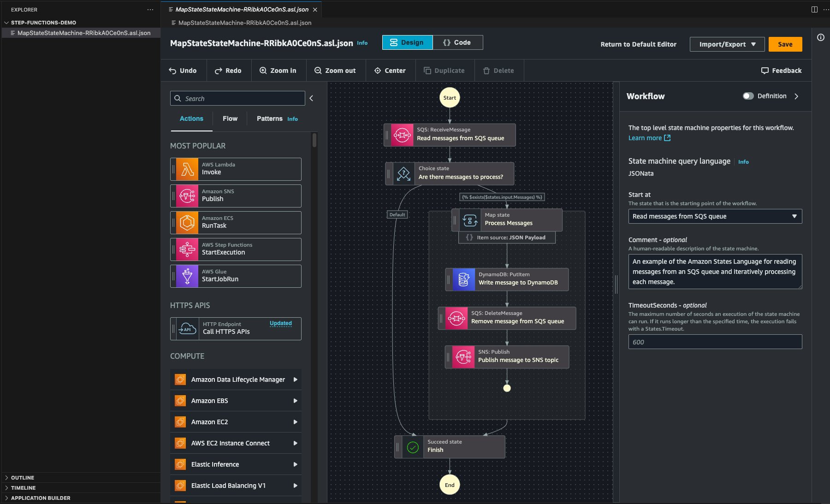Image resolution: width=830 pixels, height=504 pixels.
Task: Select the AWS Step Functions StartExecution action
Action: pos(235,249)
